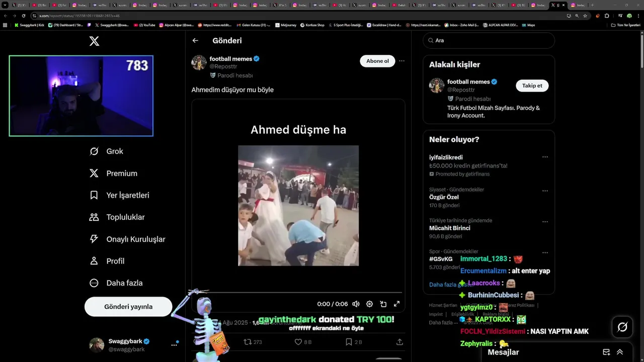Open options for the Mücahit Birinci trend
Image resolution: width=644 pixels, height=362 pixels.
point(545,222)
